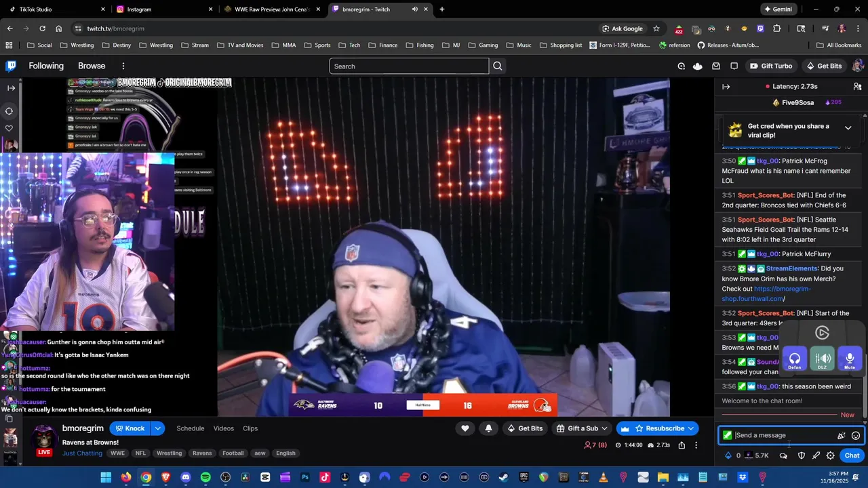Image resolution: width=868 pixels, height=488 pixels.
Task: Open the chat settings gear
Action: click(x=831, y=455)
